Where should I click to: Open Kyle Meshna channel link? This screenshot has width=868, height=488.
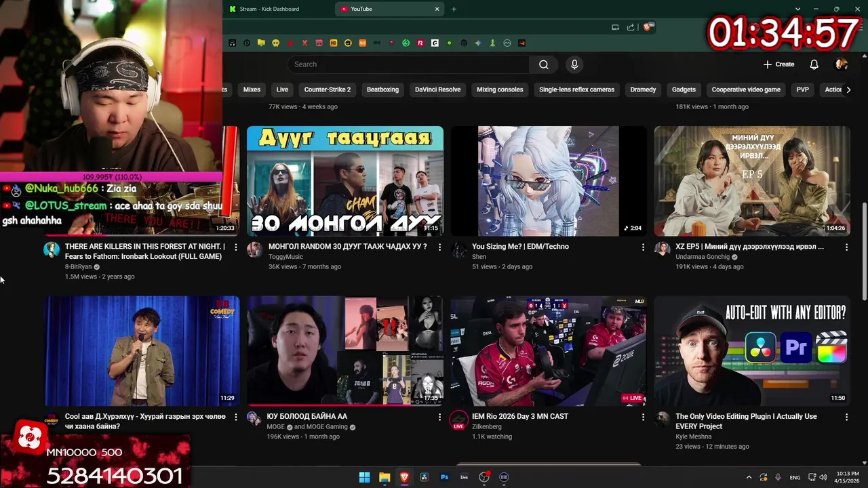[693, 437]
